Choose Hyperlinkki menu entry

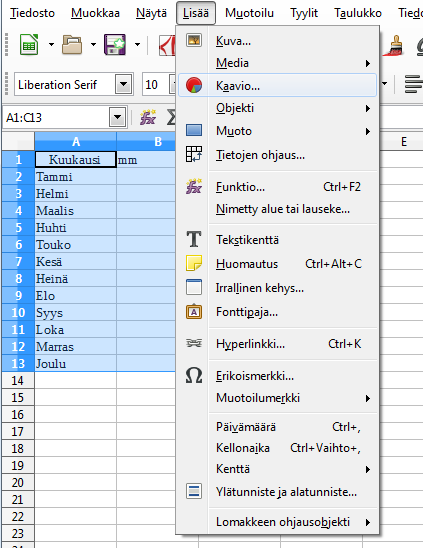tap(277, 344)
